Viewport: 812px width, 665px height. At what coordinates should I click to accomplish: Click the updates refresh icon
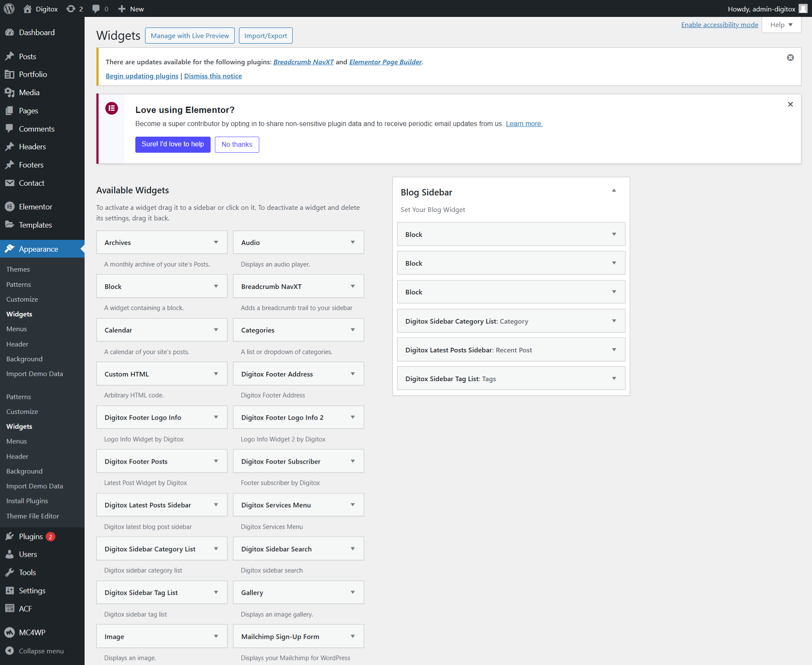71,9
